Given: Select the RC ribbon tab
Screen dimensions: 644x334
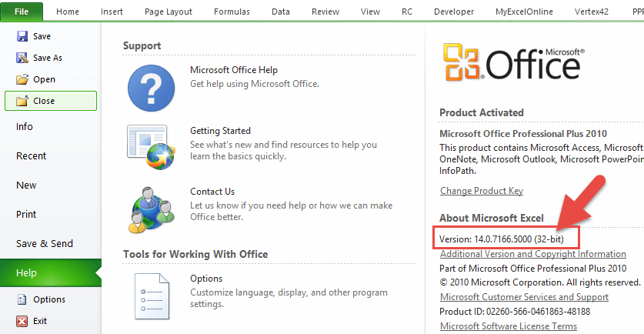Looking at the screenshot, I should [x=407, y=12].
